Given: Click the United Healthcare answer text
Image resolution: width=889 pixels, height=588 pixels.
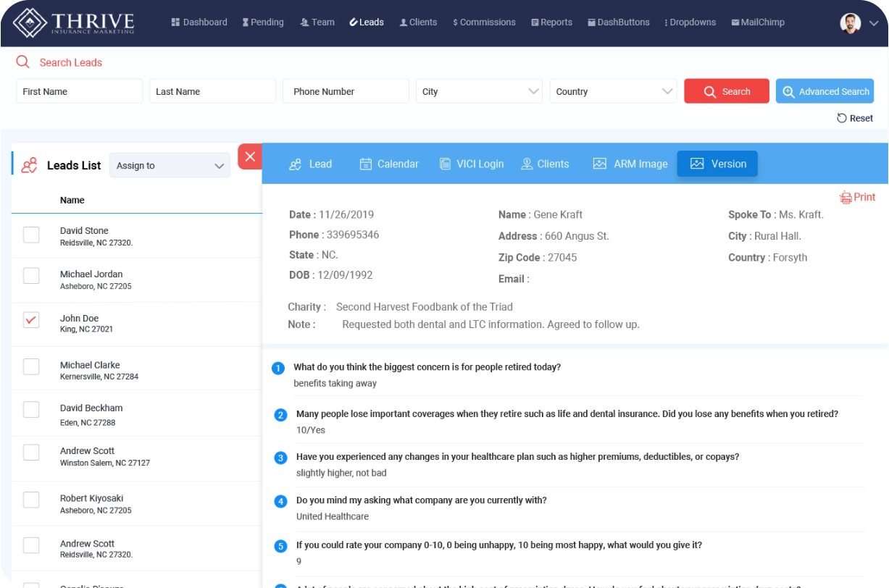Looking at the screenshot, I should [333, 516].
